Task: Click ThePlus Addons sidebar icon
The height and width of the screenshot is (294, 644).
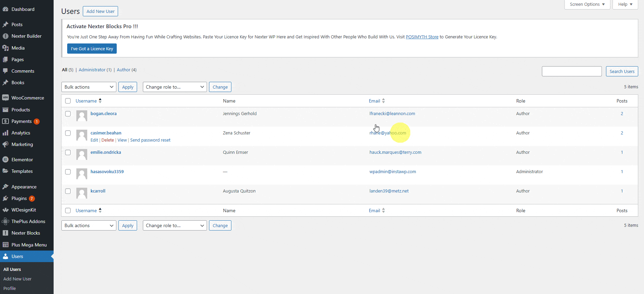Action: (x=5, y=221)
